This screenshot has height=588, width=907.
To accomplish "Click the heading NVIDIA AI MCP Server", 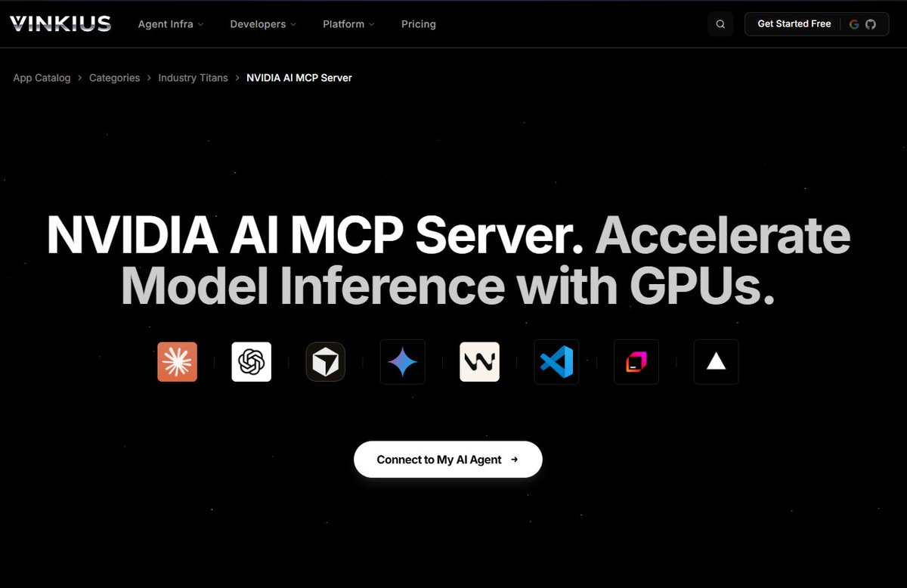I will coord(316,235).
